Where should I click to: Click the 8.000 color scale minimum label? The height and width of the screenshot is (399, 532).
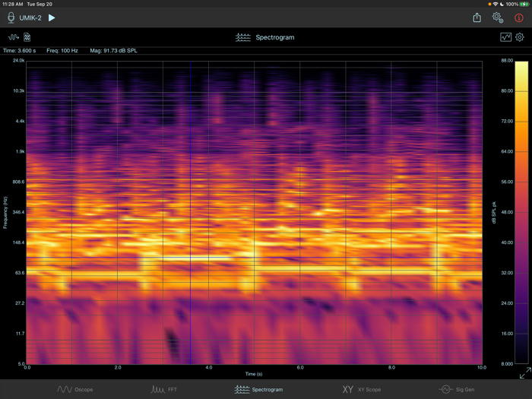coord(507,364)
